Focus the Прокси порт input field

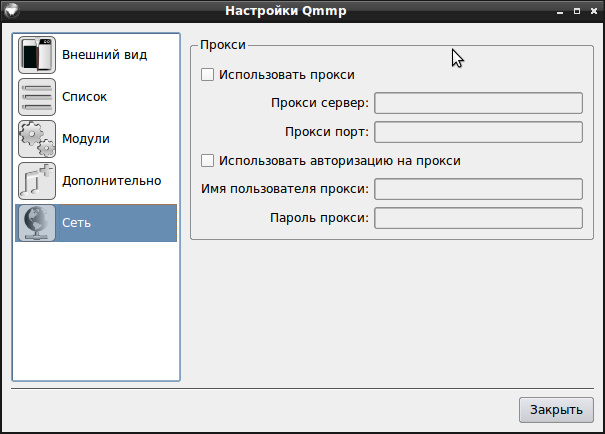click(x=478, y=132)
